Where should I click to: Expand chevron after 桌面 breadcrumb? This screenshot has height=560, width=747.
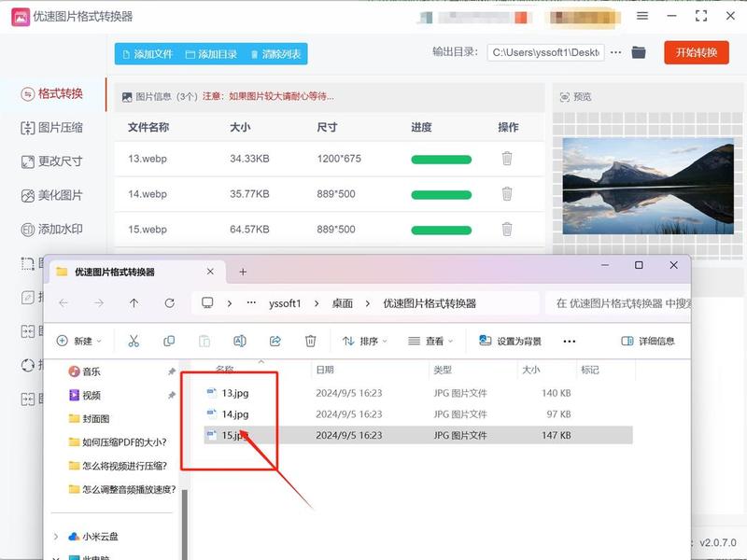(367, 303)
